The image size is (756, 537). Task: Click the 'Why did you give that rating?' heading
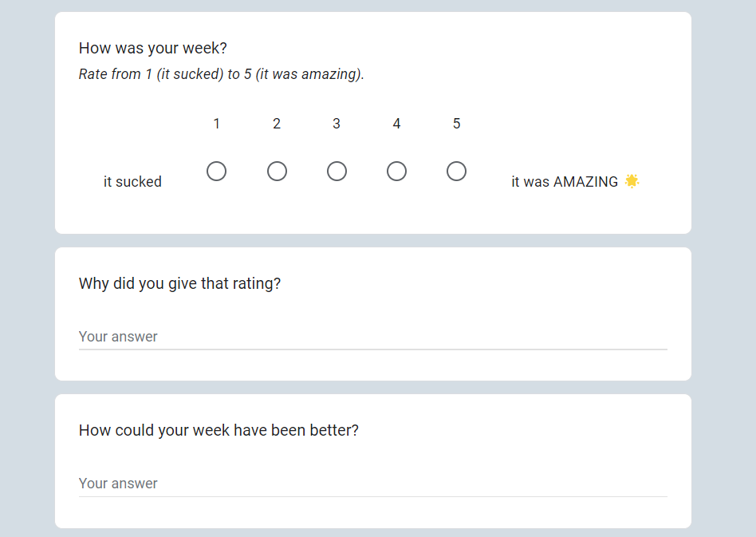[179, 284]
